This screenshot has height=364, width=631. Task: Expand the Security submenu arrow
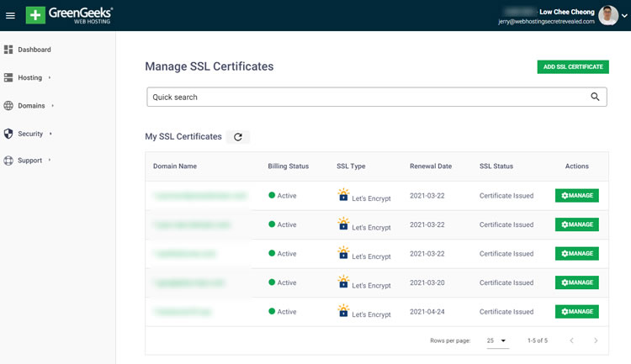[50, 134]
